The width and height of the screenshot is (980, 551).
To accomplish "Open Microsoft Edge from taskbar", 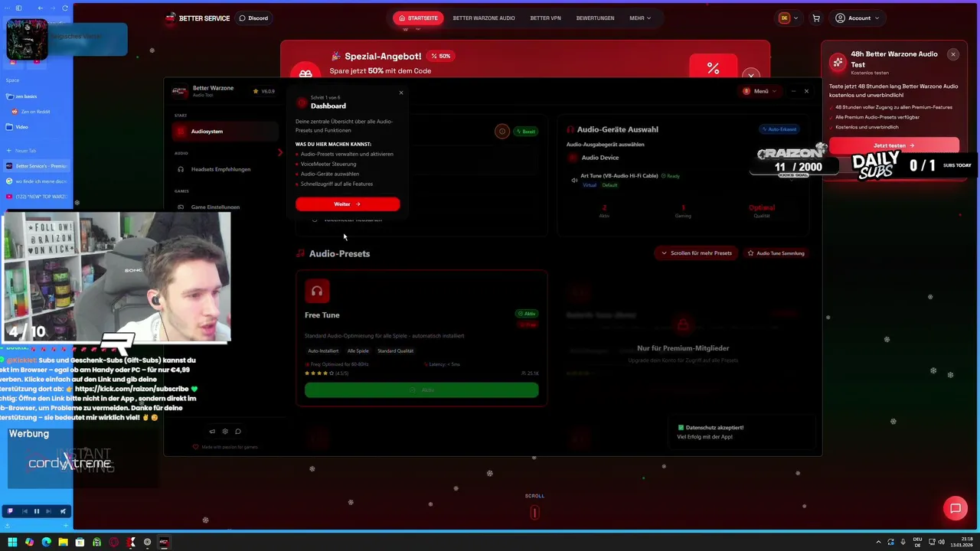I will 46,542.
